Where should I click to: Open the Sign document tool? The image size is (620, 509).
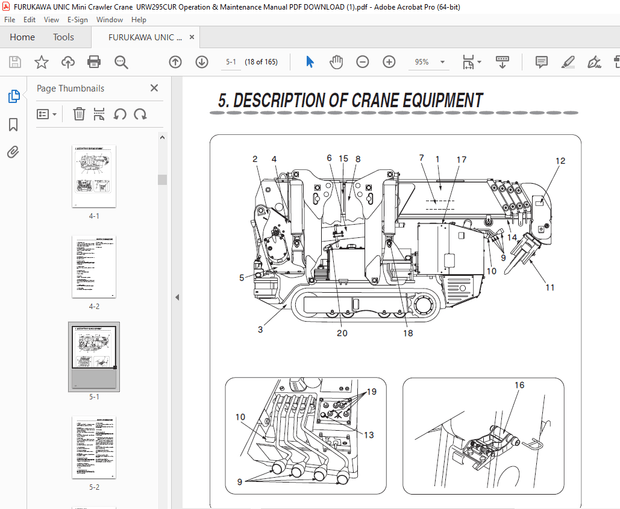594,62
